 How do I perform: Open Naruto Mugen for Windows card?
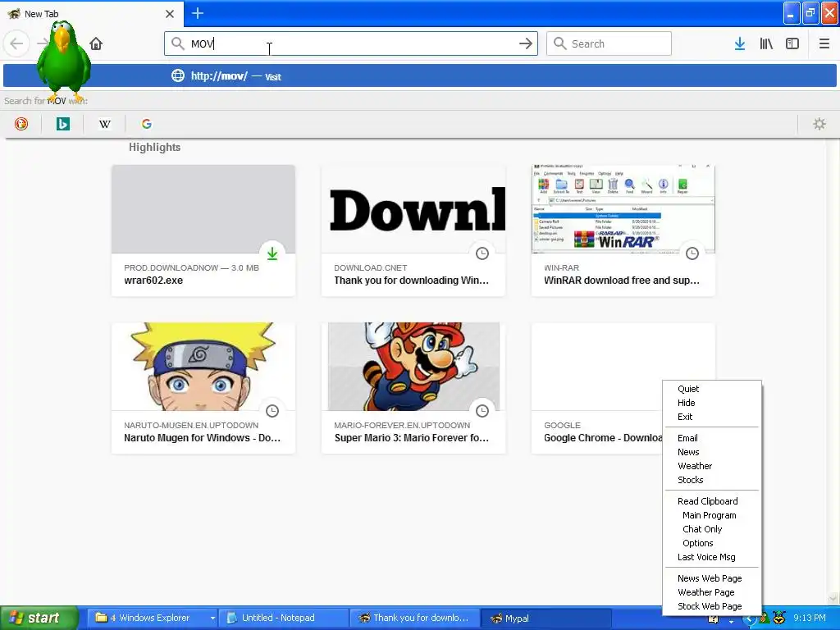pos(203,388)
